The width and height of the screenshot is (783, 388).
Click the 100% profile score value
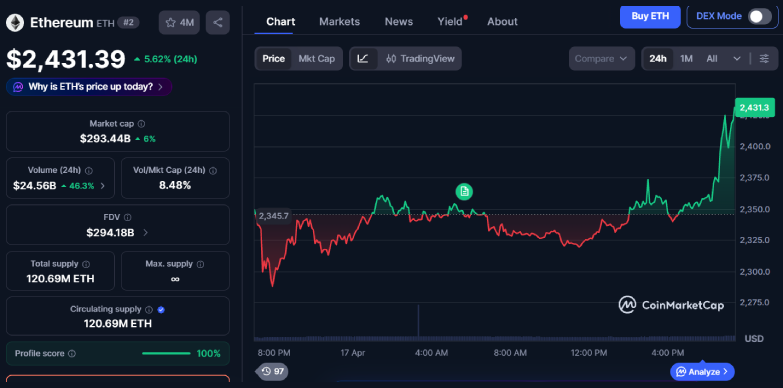tap(208, 354)
